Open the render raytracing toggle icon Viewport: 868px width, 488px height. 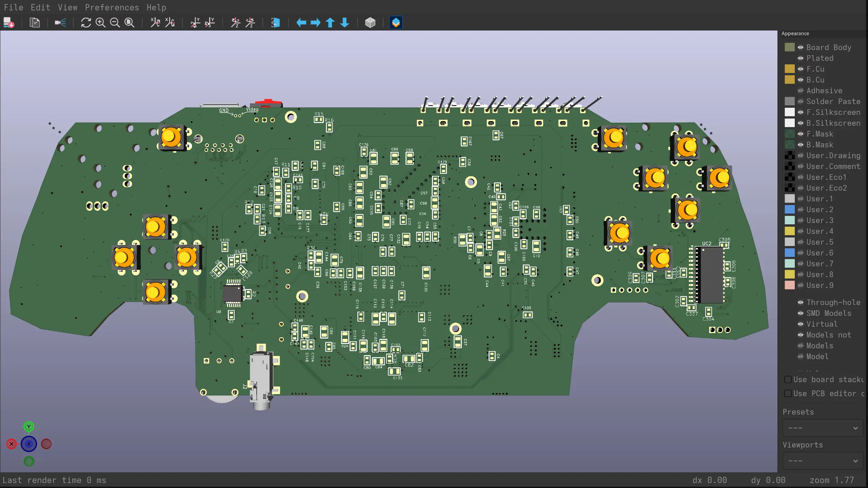[x=60, y=23]
